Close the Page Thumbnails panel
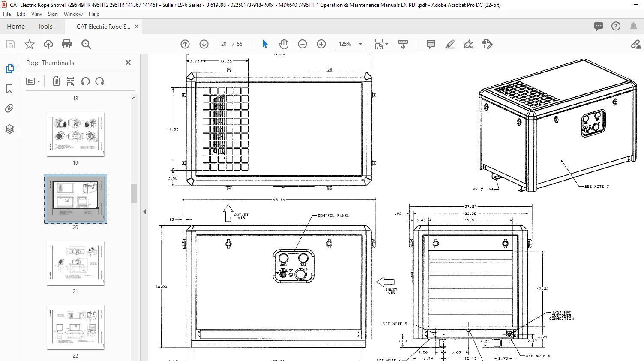The height and width of the screenshot is (361, 644). tap(128, 63)
